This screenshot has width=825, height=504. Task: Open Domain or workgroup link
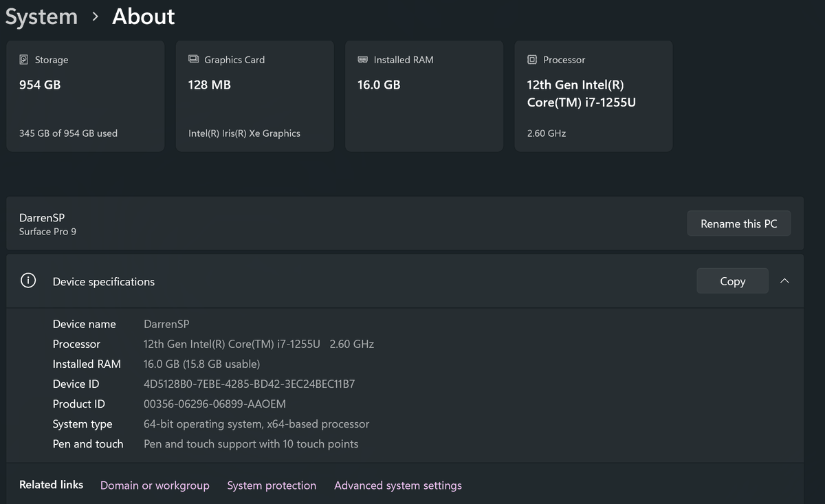pos(155,485)
